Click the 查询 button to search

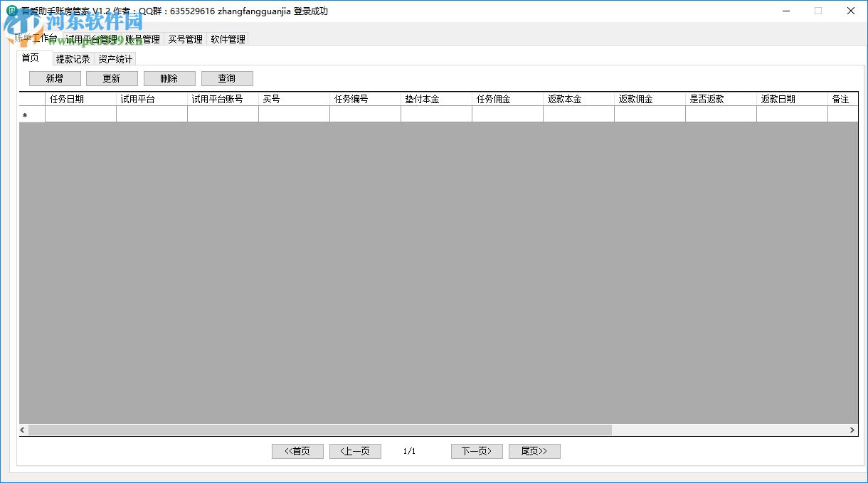click(x=227, y=78)
